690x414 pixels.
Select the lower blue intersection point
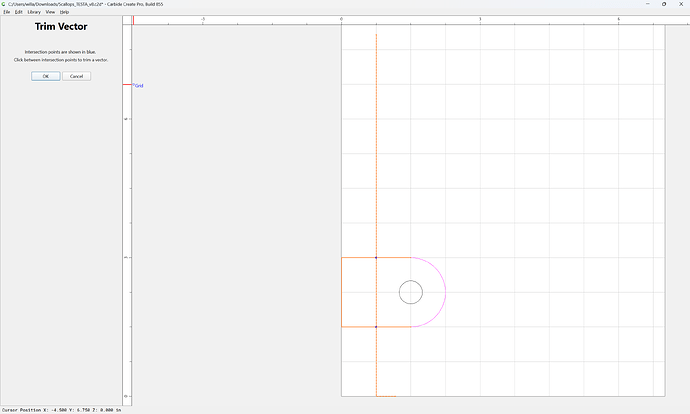(376, 327)
